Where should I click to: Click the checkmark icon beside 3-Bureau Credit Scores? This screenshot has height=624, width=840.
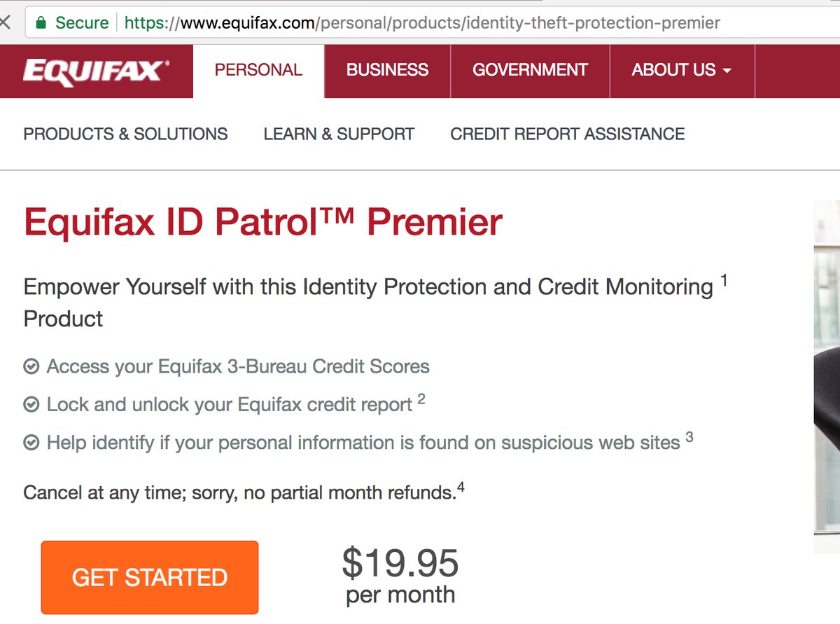(31, 366)
